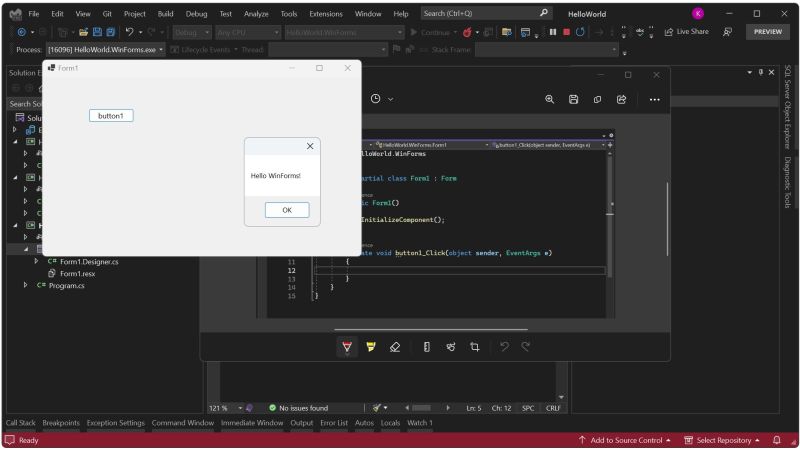Click the No issues found indicator
800x450 pixels.
(298, 408)
